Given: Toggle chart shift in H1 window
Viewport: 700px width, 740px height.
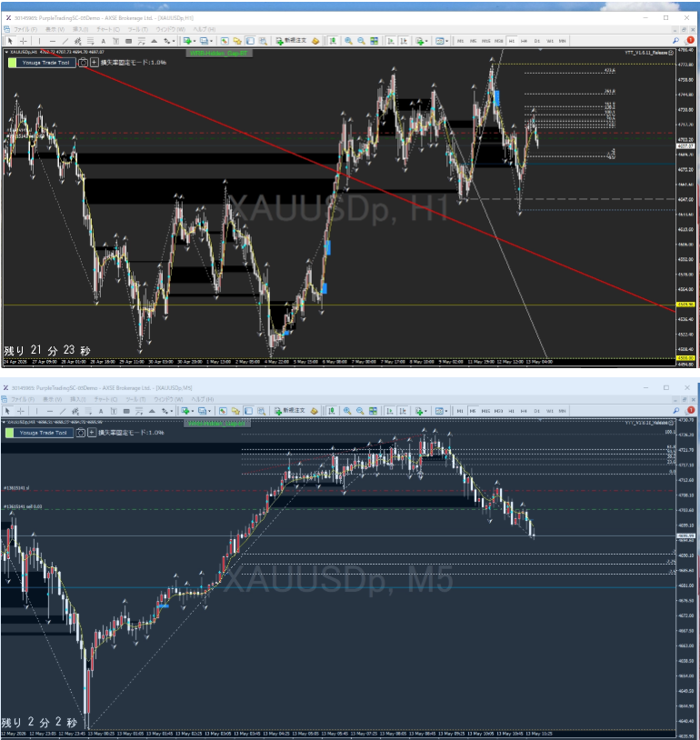Looking at the screenshot, I should [x=404, y=41].
